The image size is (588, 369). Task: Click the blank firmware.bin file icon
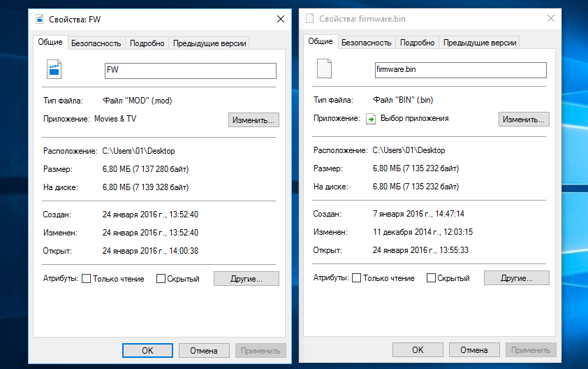pos(324,69)
